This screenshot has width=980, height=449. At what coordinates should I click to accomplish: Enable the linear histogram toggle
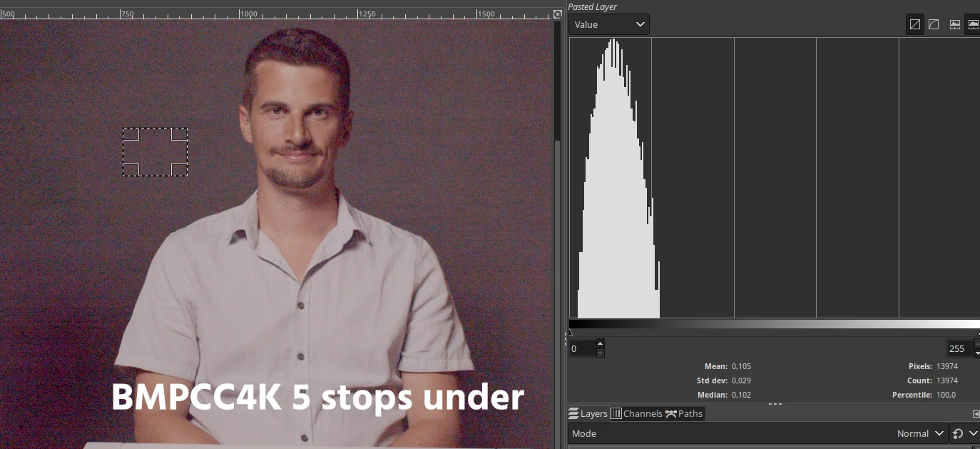pos(914,24)
